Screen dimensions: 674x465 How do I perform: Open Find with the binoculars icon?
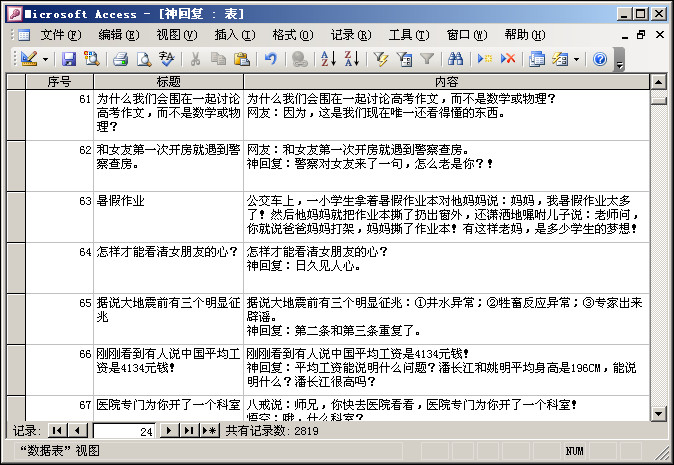point(455,59)
